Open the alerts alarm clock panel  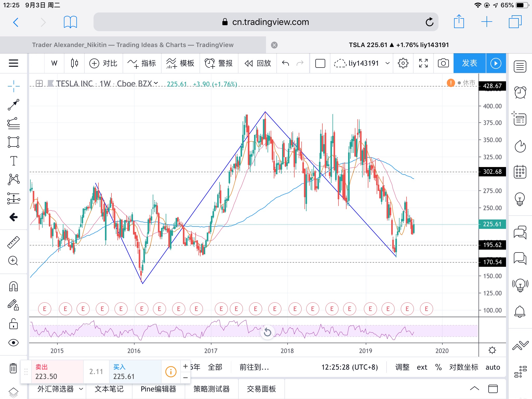pyautogui.click(x=520, y=92)
